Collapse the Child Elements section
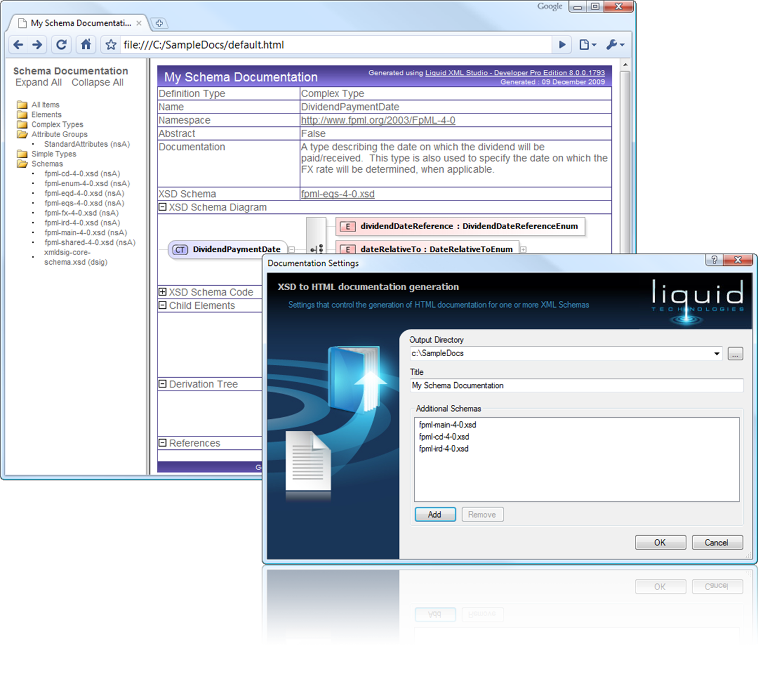This screenshot has height=700, width=758. 163,305
